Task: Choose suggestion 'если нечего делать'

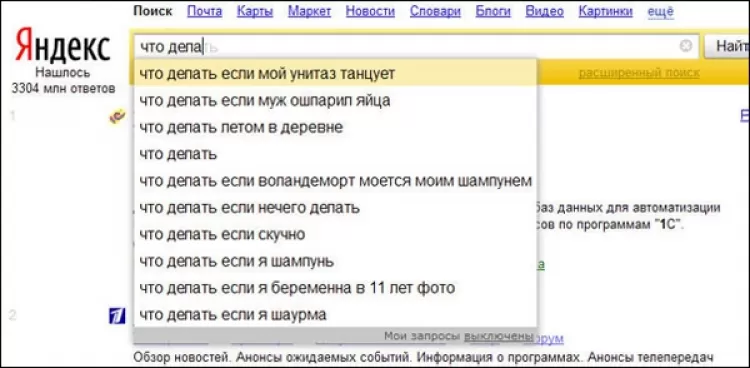Action: pos(335,208)
